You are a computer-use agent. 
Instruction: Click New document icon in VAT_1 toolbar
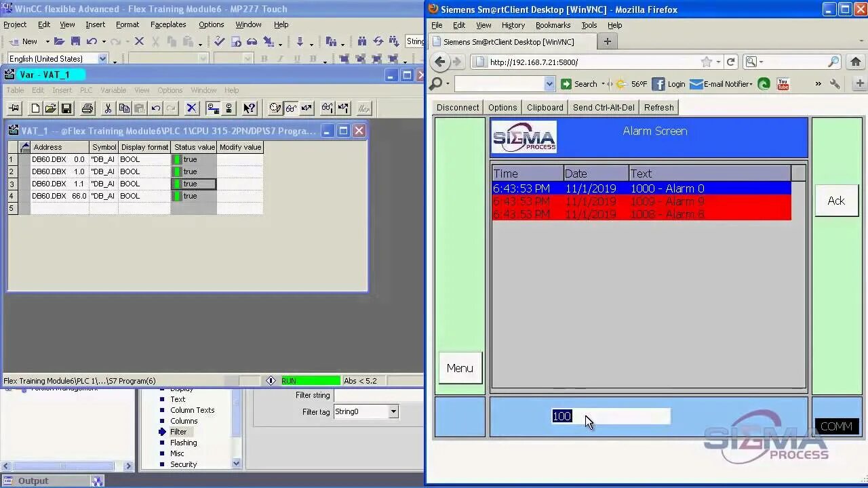point(35,108)
